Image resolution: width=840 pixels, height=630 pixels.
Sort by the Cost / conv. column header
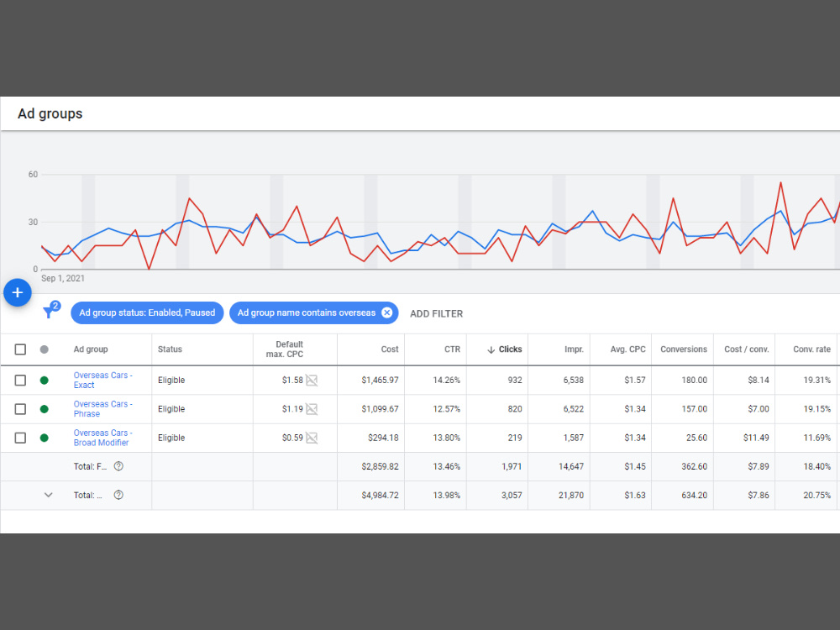pos(746,349)
